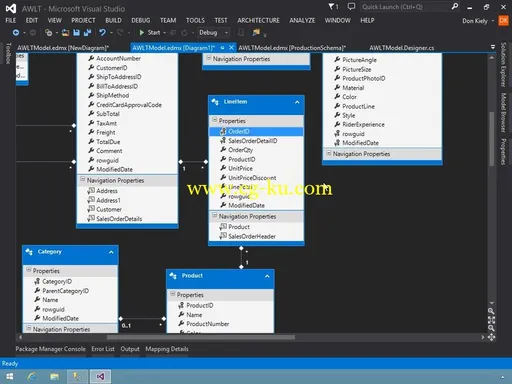Open the FILE menu
Screen dimensions: 512x384
pos(11,20)
